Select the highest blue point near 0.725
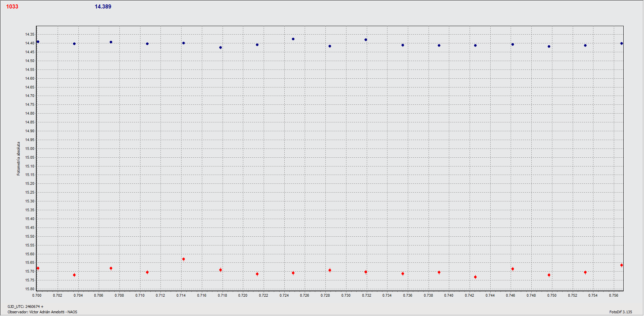 293,39
